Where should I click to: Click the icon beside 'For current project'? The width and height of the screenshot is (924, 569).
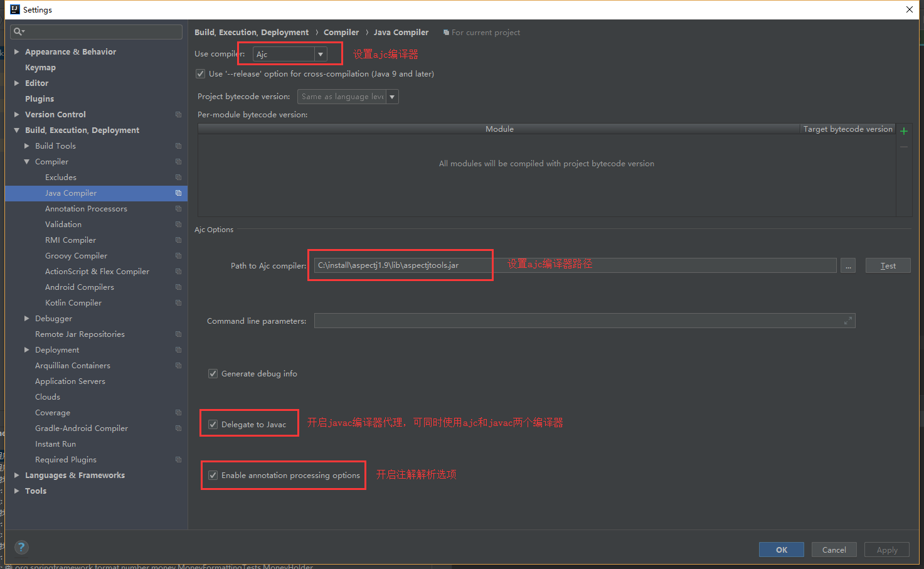tap(446, 33)
